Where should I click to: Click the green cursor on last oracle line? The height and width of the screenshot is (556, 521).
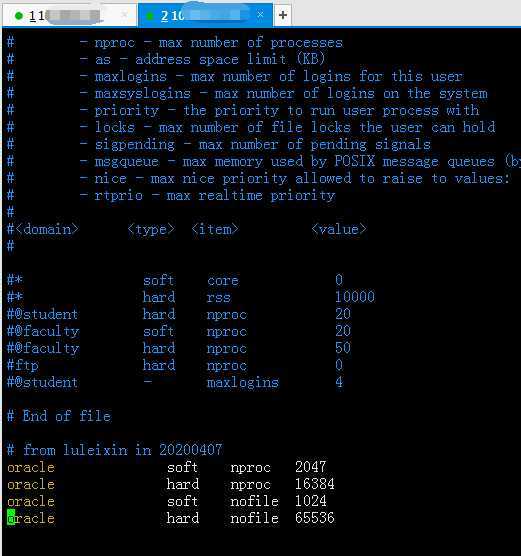[11, 518]
